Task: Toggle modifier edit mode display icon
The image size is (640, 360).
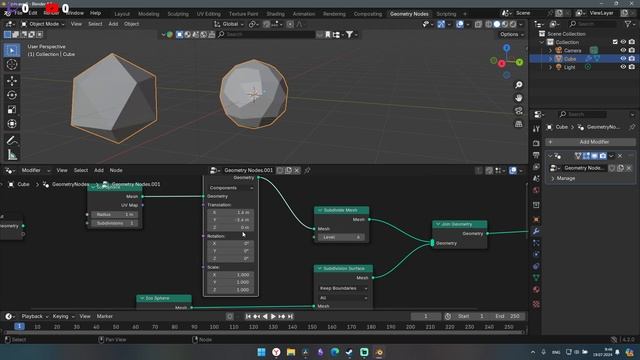Action: (x=586, y=156)
